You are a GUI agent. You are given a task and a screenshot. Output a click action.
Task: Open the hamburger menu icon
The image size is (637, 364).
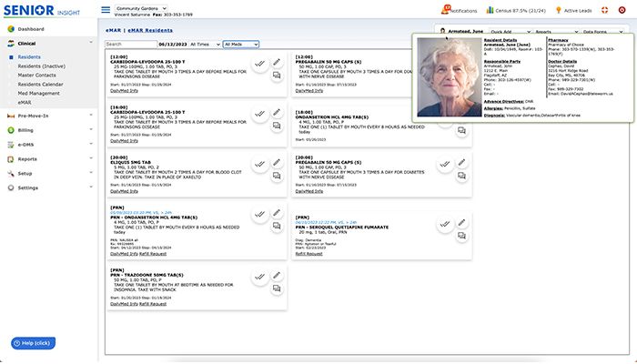pos(106,10)
